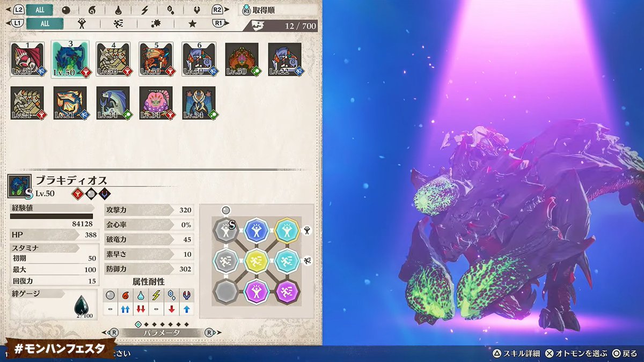This screenshot has height=362, width=644.
Task: Select the Lv.34 pink monster
Action: tap(156, 103)
